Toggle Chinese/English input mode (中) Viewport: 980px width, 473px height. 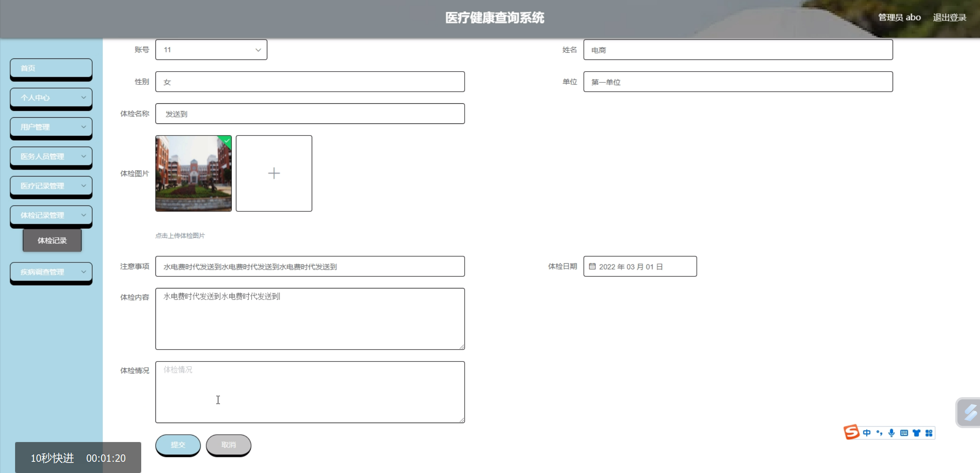(867, 433)
